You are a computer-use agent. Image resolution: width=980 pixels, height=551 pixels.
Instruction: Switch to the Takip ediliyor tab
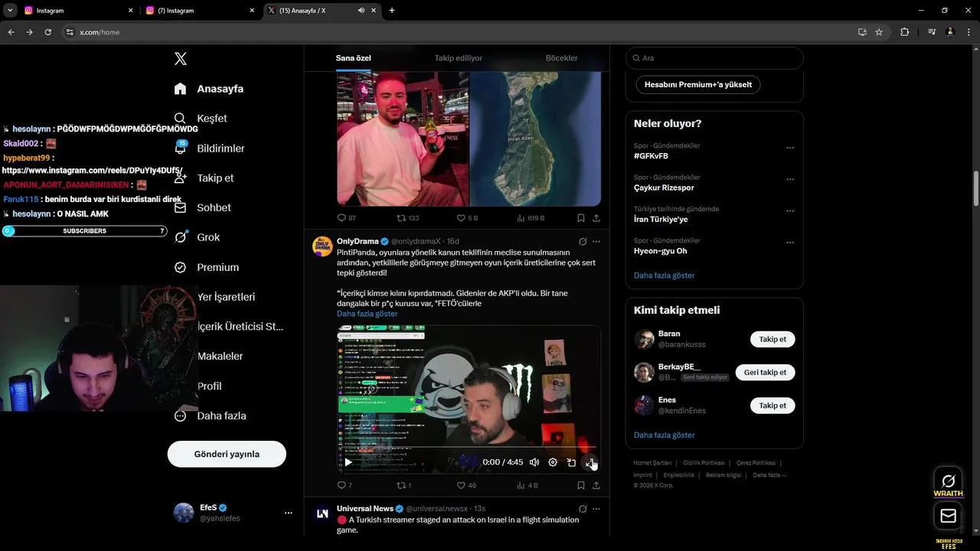coord(459,58)
